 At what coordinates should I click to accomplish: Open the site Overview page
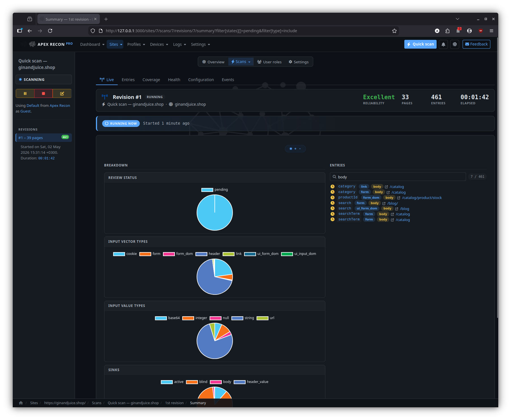pyautogui.click(x=213, y=62)
